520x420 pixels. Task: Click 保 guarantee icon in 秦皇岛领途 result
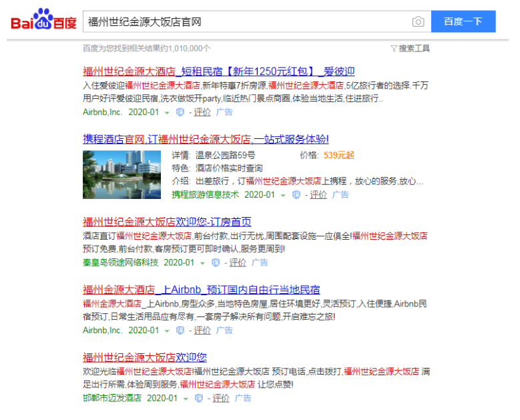pos(216,262)
